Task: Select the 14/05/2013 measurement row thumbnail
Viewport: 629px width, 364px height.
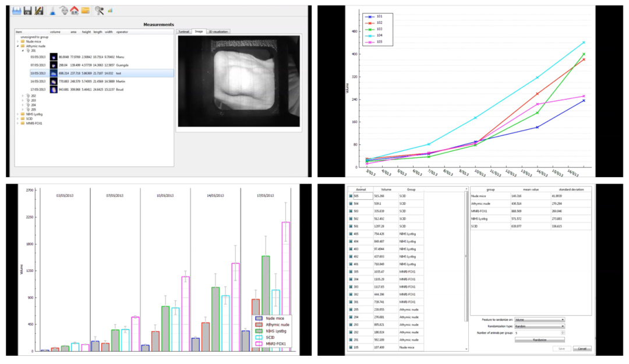Action: tap(54, 82)
